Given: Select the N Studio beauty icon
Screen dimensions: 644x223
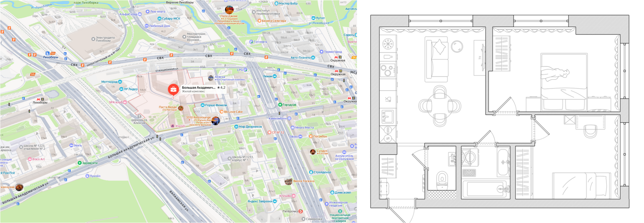Looking at the screenshot, I should 294,196.
